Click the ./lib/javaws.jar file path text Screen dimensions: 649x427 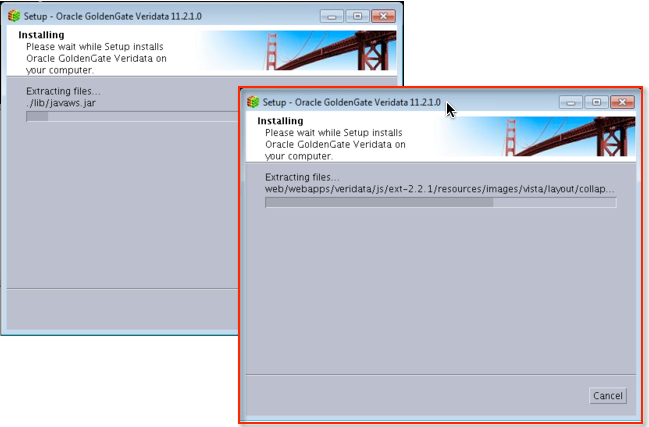(x=61, y=103)
